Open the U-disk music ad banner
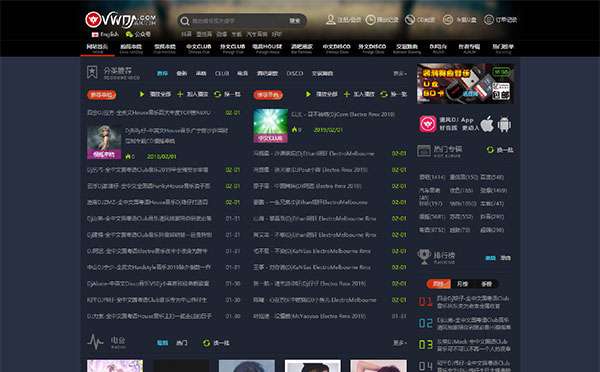 click(x=465, y=83)
